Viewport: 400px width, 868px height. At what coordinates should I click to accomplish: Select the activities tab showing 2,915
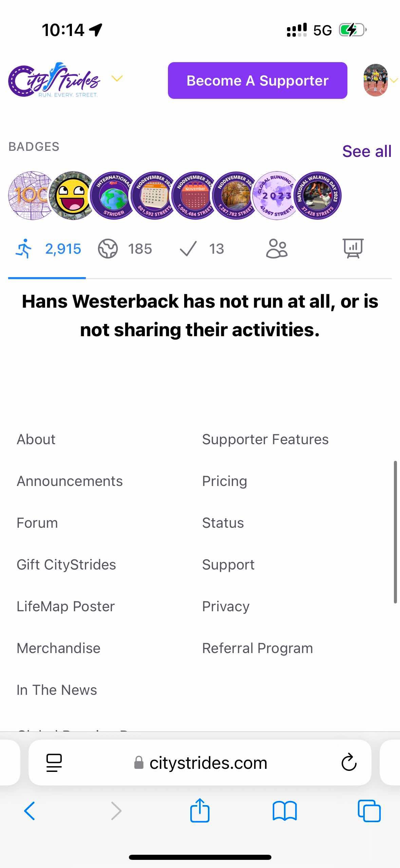(47, 249)
